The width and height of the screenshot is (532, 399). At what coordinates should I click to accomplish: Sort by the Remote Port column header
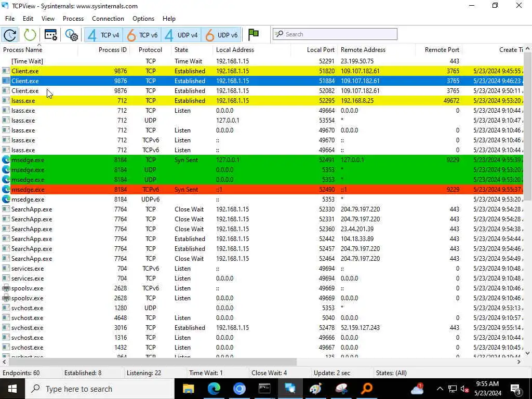click(x=442, y=50)
